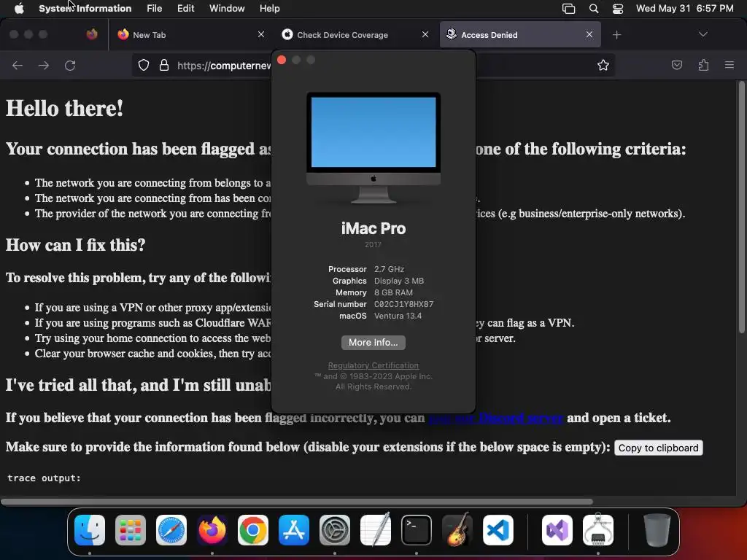Open System Information from the Dock
747x560 pixels.
coord(598,530)
